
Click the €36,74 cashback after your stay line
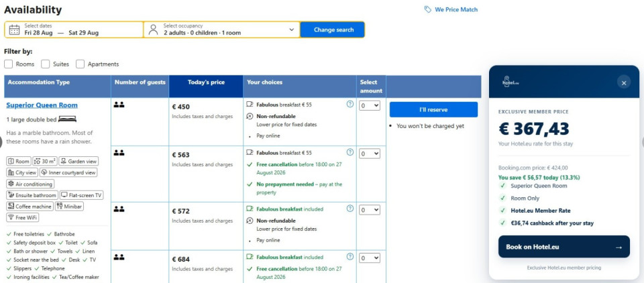(x=552, y=223)
